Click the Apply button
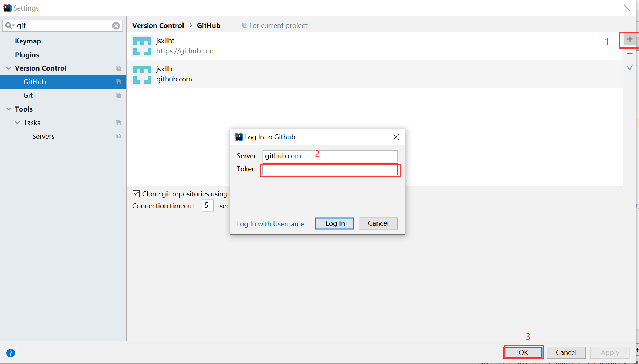This screenshot has height=364, width=639. (x=610, y=352)
